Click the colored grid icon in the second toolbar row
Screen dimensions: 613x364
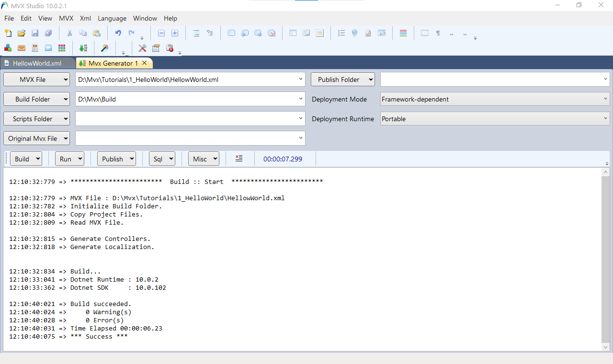[x=62, y=48]
